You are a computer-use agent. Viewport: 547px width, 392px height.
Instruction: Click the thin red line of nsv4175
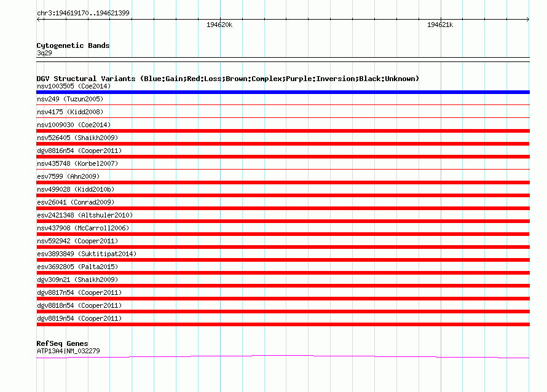[283, 117]
